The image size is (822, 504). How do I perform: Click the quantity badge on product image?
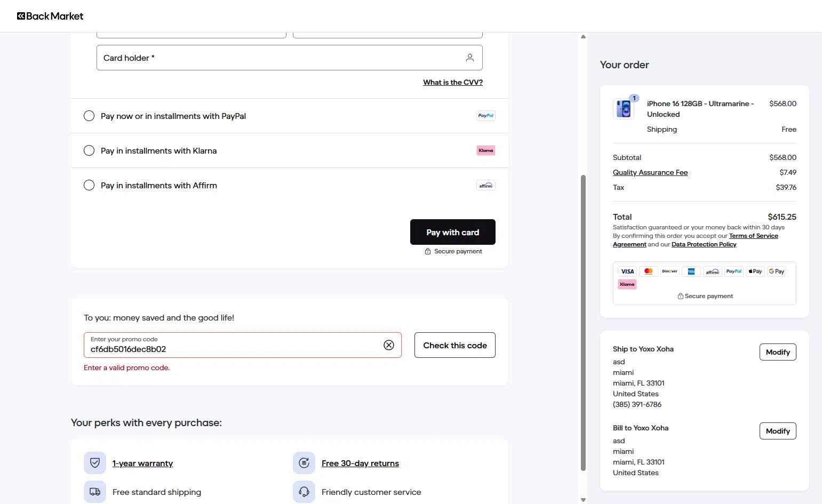[x=634, y=98]
